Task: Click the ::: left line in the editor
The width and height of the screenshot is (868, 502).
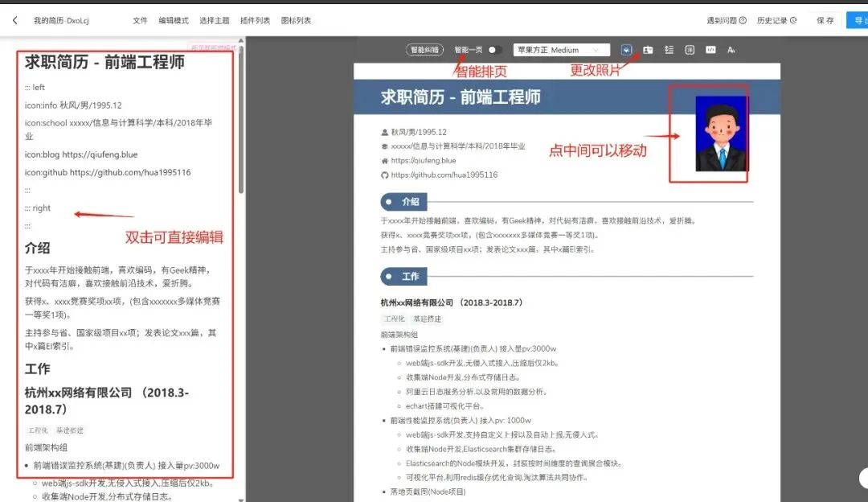Action: pos(35,88)
